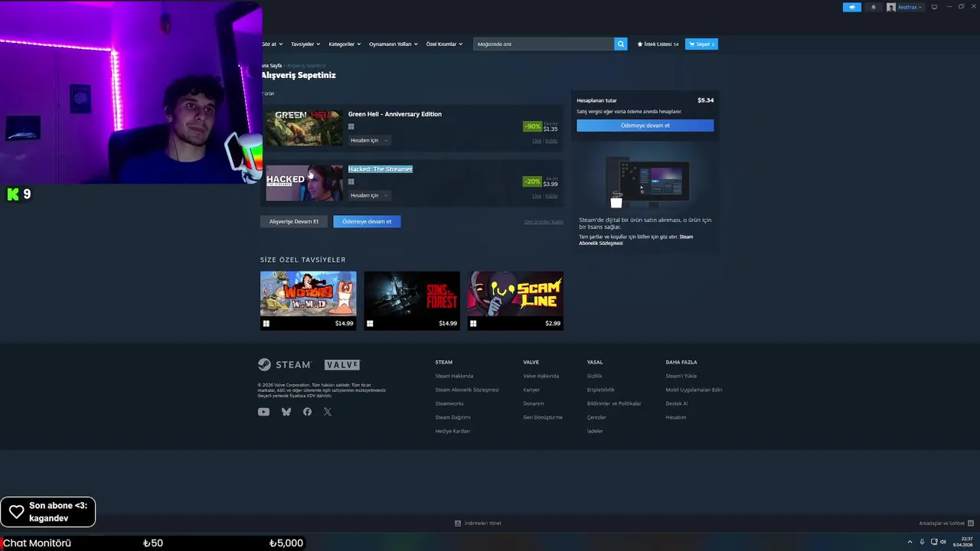Open Destek Al footer link
This screenshot has height=551, width=980.
676,403
